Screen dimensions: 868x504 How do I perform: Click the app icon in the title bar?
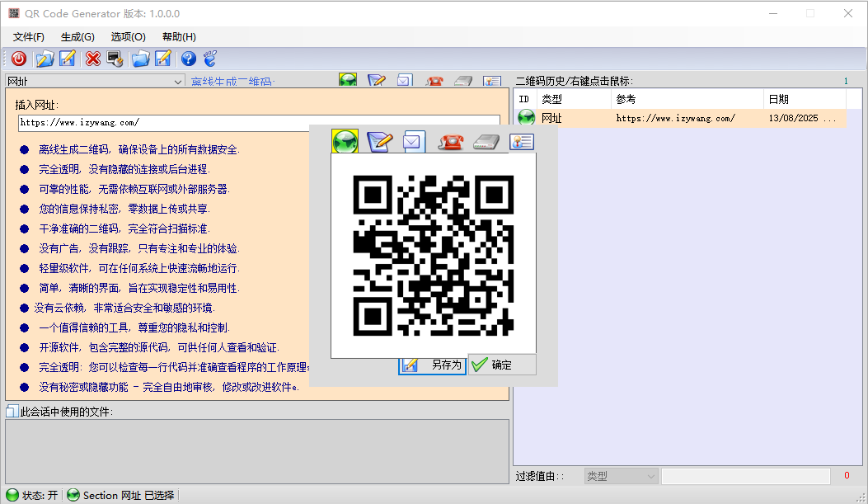click(14, 13)
